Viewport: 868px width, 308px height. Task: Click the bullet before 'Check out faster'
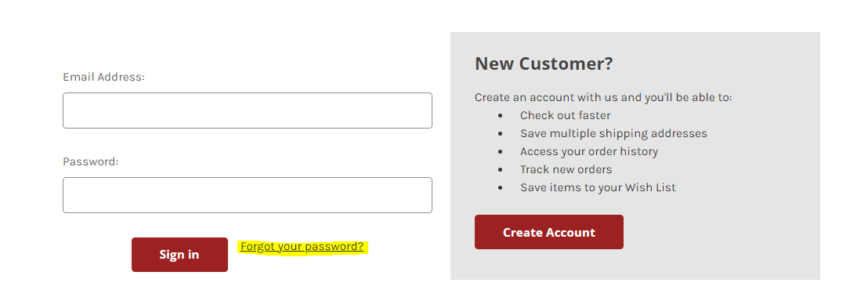pos(501,116)
